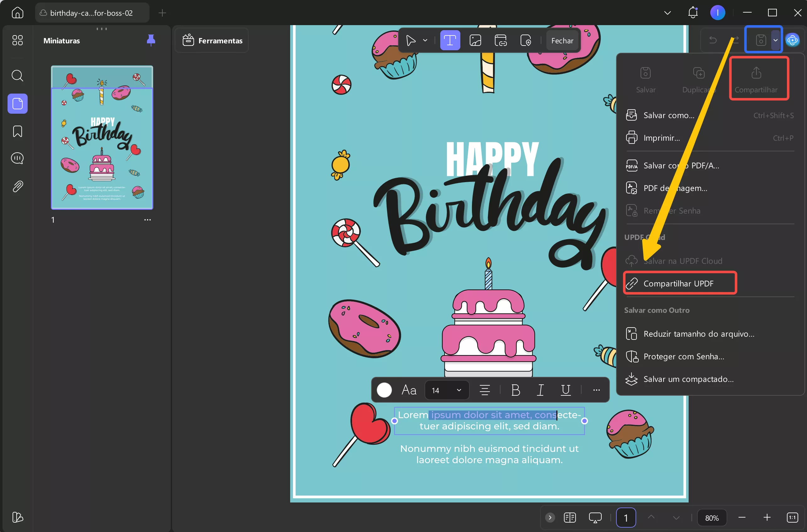This screenshot has height=532, width=807.
Task: Select the page 1 thumbnail
Action: (x=102, y=138)
